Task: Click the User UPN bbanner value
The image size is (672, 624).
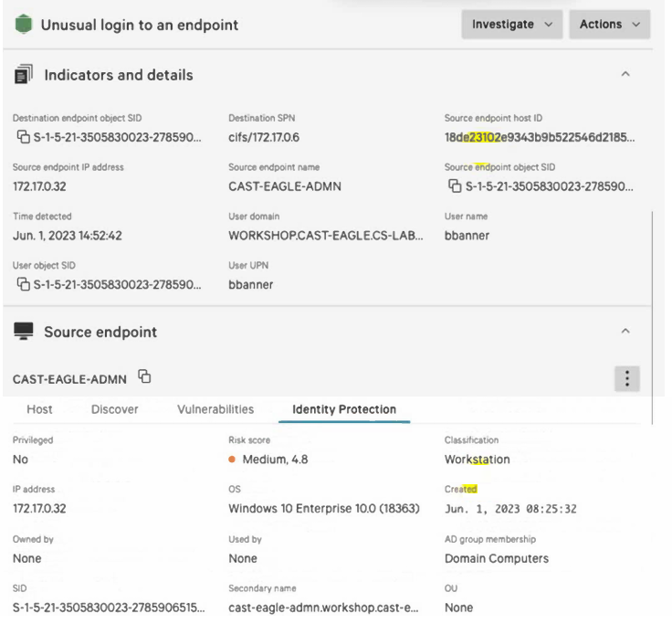Action: pyautogui.click(x=251, y=285)
